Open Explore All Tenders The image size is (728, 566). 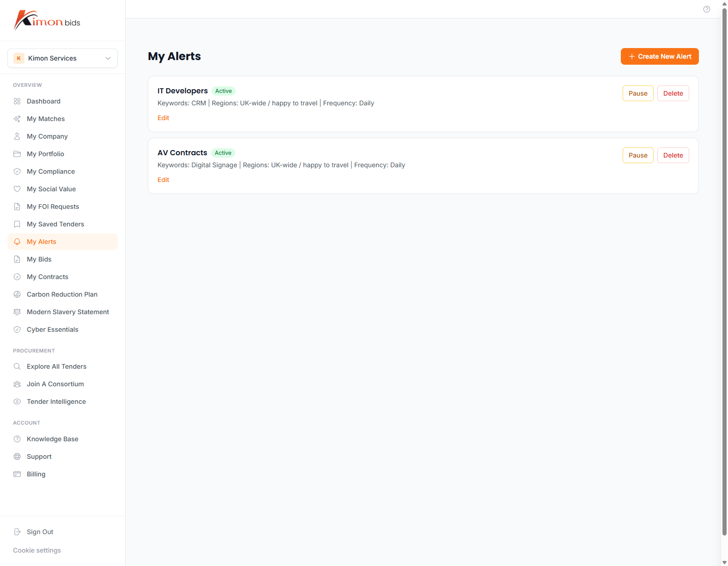(x=63, y=366)
